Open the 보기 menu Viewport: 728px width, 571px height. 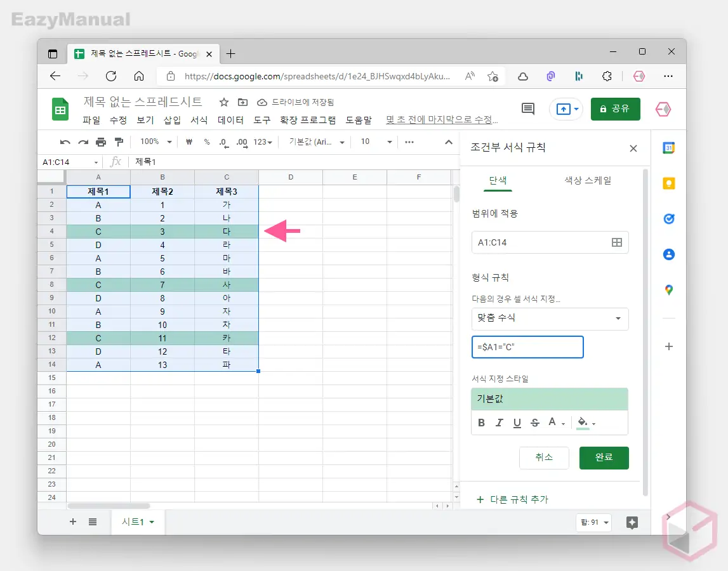[145, 121]
